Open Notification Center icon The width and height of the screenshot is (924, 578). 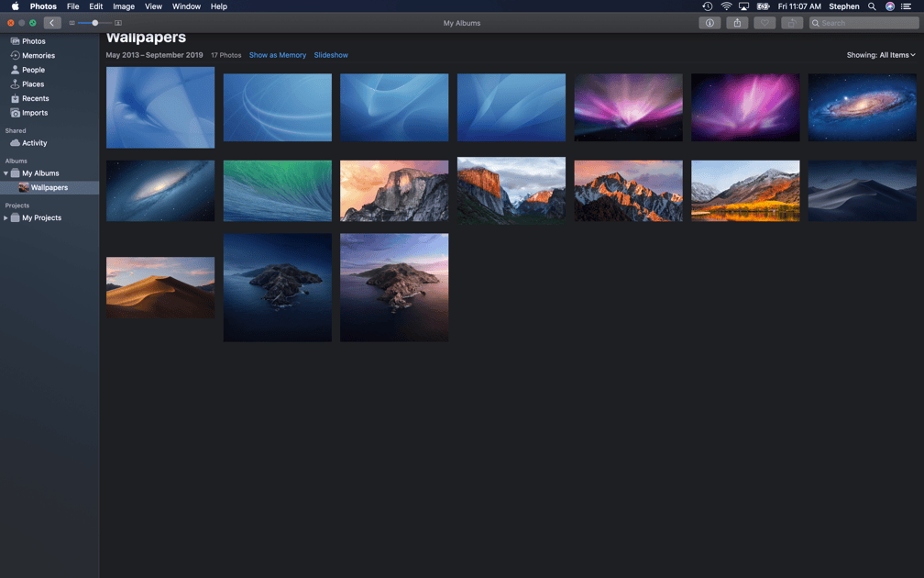click(907, 6)
